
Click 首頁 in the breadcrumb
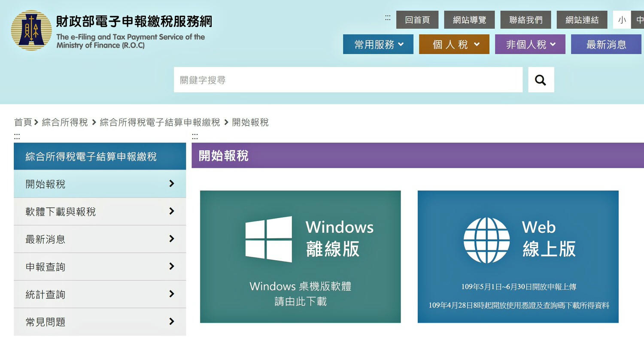click(x=23, y=122)
